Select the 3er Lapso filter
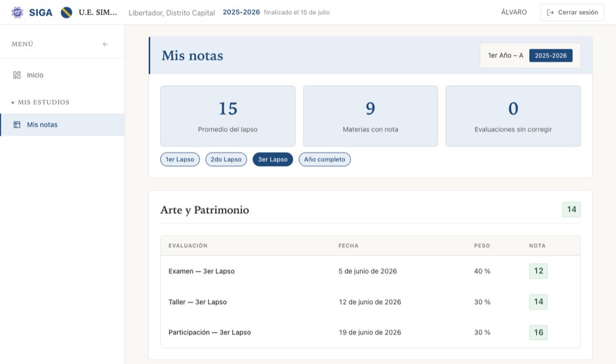Image resolution: width=616 pixels, height=364 pixels. 273,159
